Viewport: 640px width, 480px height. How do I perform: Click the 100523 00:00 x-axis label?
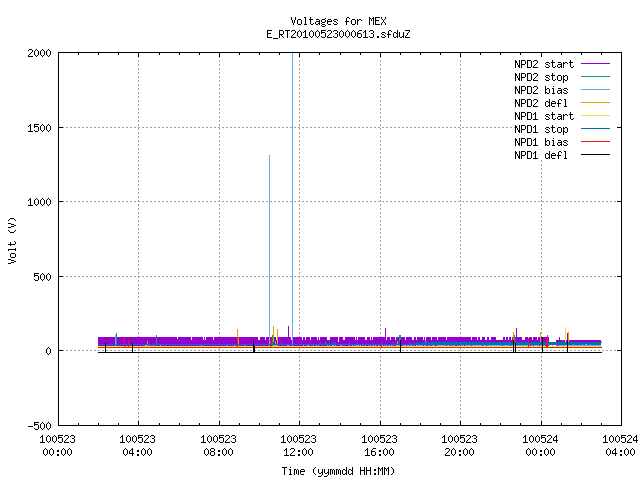(58, 445)
